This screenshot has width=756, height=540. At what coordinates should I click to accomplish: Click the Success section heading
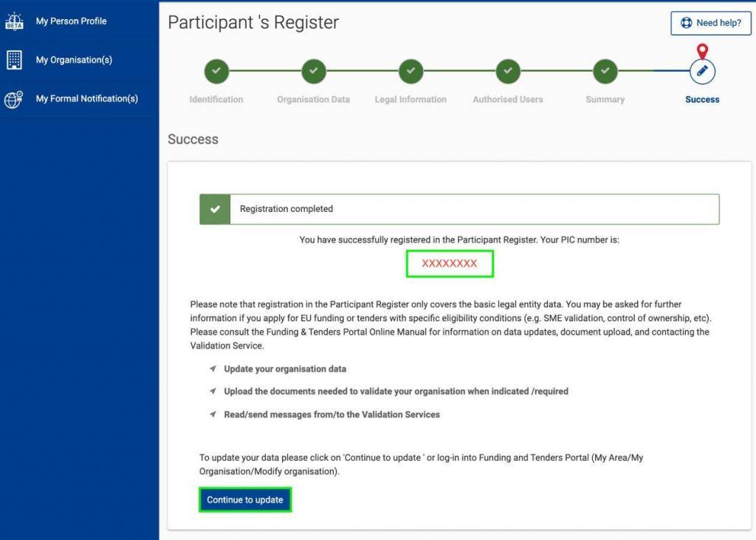coord(193,139)
